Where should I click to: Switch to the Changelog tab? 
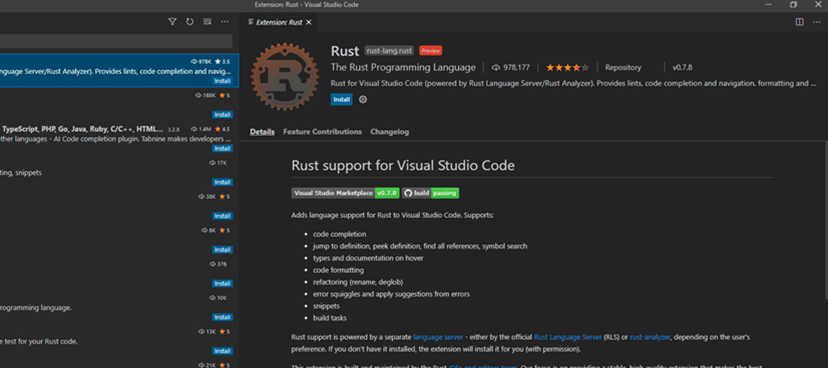coord(390,131)
